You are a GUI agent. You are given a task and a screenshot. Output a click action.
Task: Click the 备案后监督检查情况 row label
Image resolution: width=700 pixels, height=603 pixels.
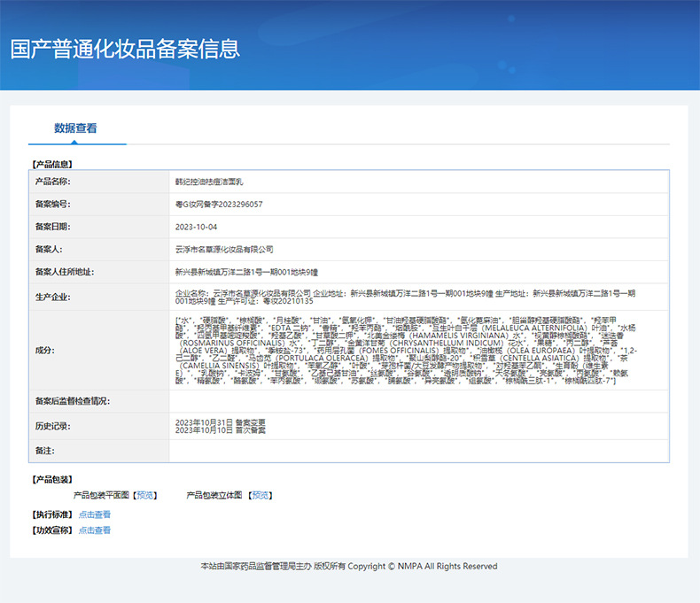pos(73,401)
